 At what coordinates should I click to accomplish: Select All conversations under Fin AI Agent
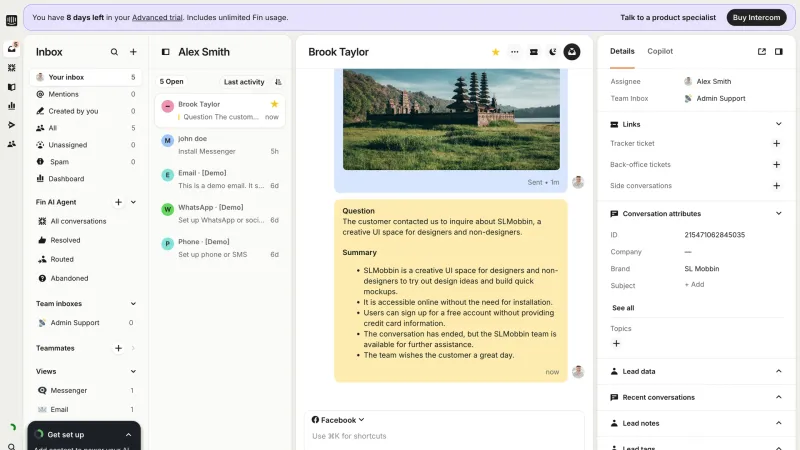(86, 221)
